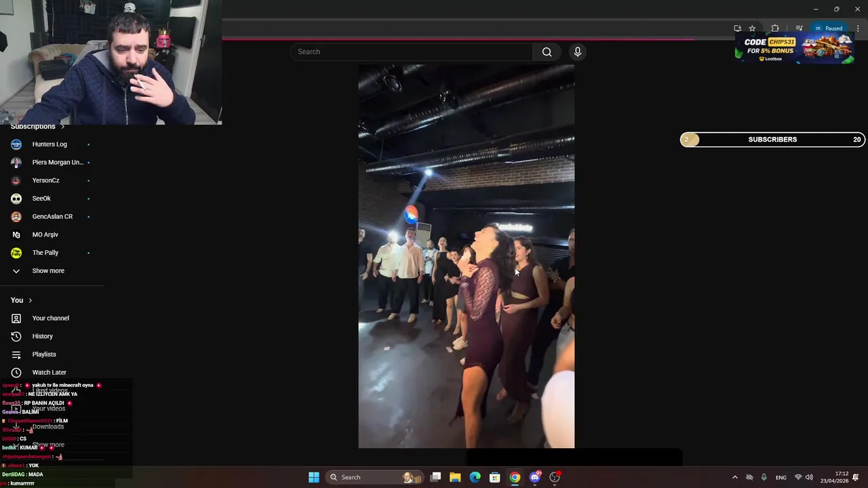Open The Pally channel avatar
This screenshot has width=868, height=488.
pyautogui.click(x=16, y=253)
